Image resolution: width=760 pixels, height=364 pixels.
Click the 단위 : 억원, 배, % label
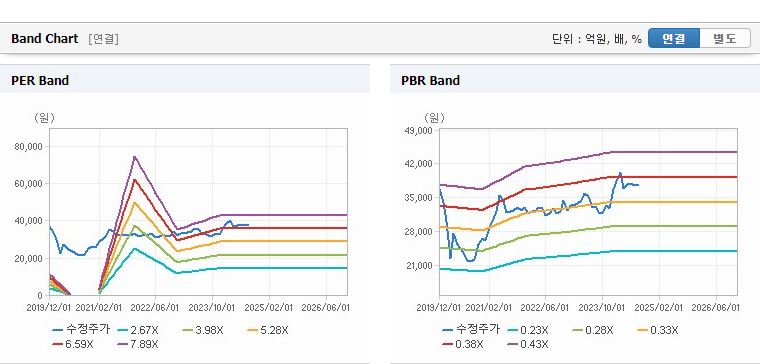pos(597,39)
